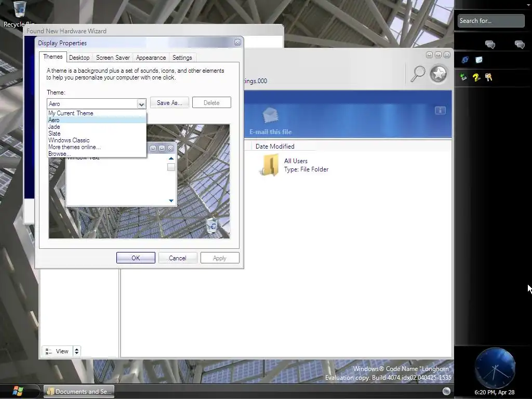The width and height of the screenshot is (532, 399).
Task: Click OK in Display Properties
Action: 136,258
